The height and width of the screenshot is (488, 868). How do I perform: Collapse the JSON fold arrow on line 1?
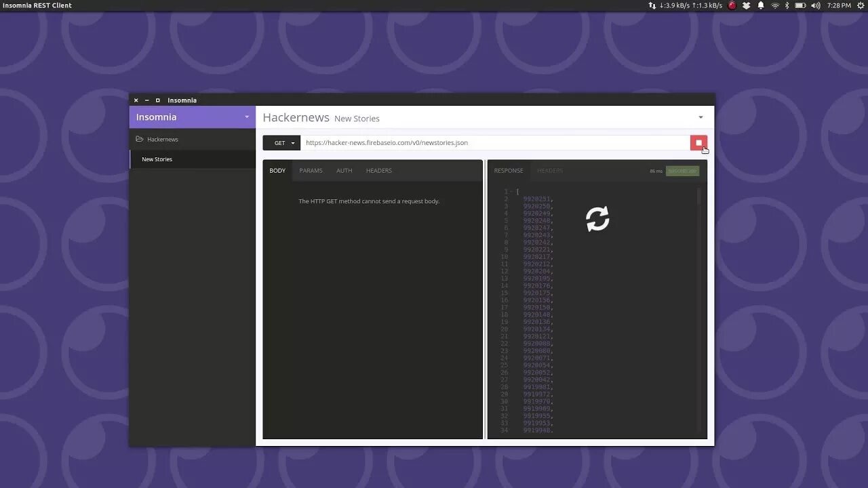point(512,192)
